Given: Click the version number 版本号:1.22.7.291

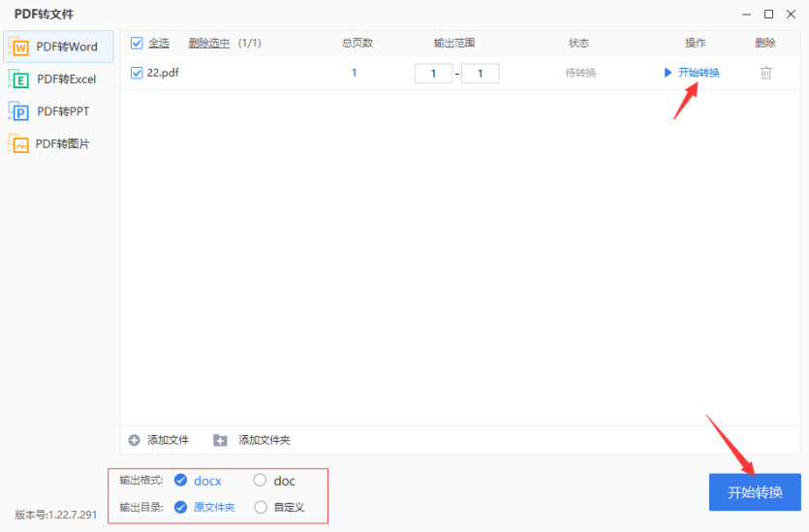Looking at the screenshot, I should pyautogui.click(x=56, y=515).
